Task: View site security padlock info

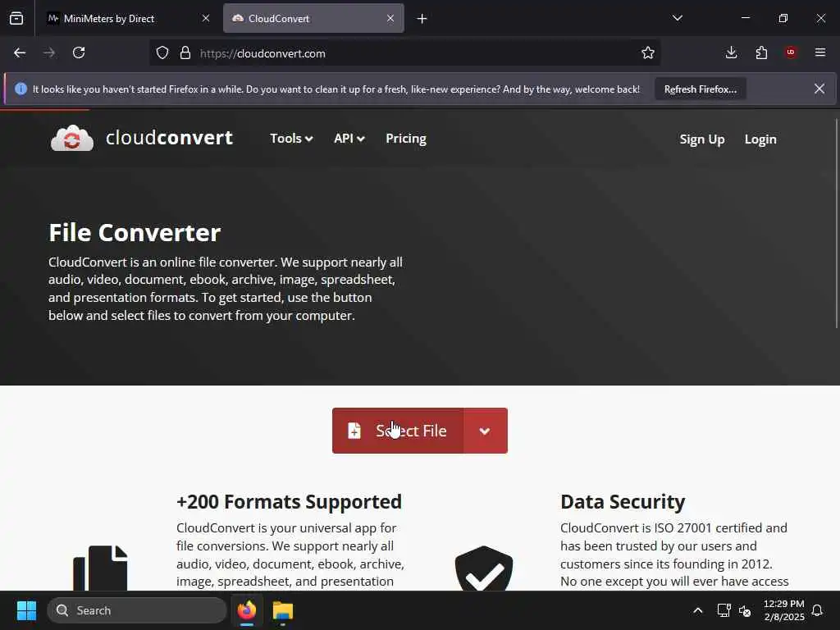Action: [x=185, y=52]
